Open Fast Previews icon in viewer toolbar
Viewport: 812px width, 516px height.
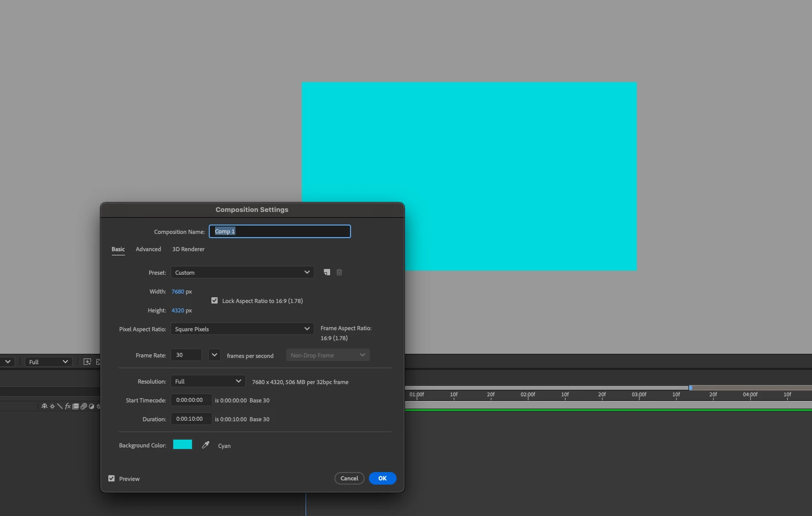(87, 362)
